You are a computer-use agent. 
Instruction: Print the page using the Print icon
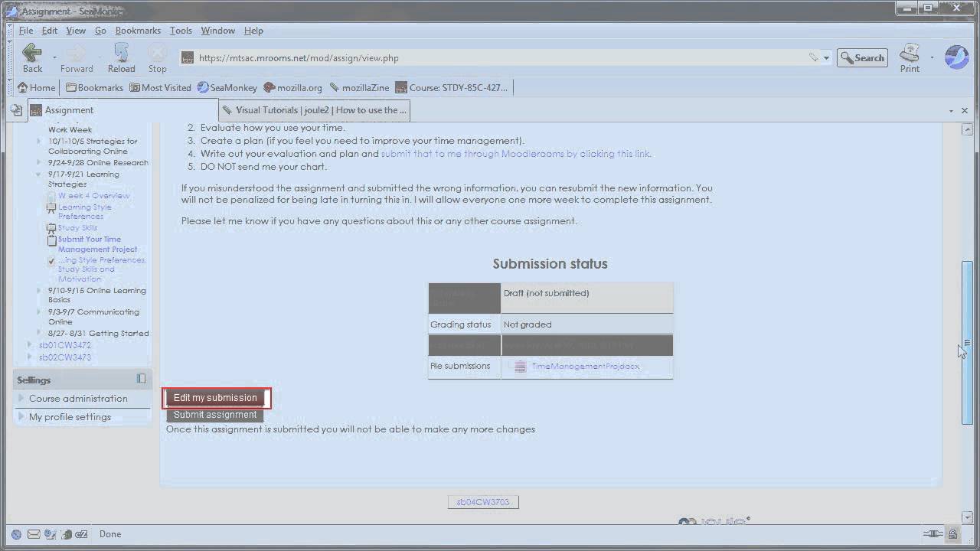910,58
